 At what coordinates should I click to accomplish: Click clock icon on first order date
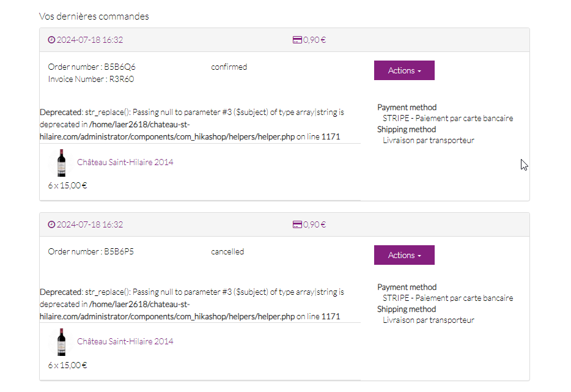51,40
